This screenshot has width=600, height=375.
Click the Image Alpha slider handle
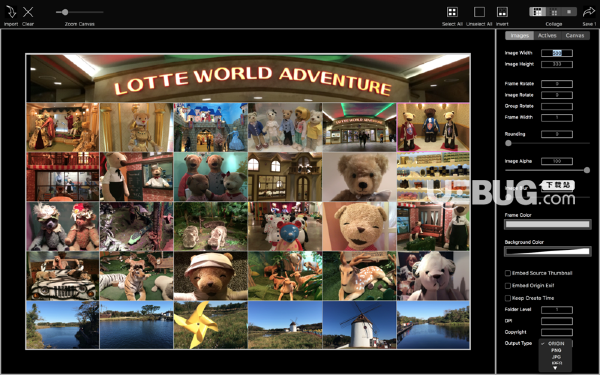click(x=587, y=170)
